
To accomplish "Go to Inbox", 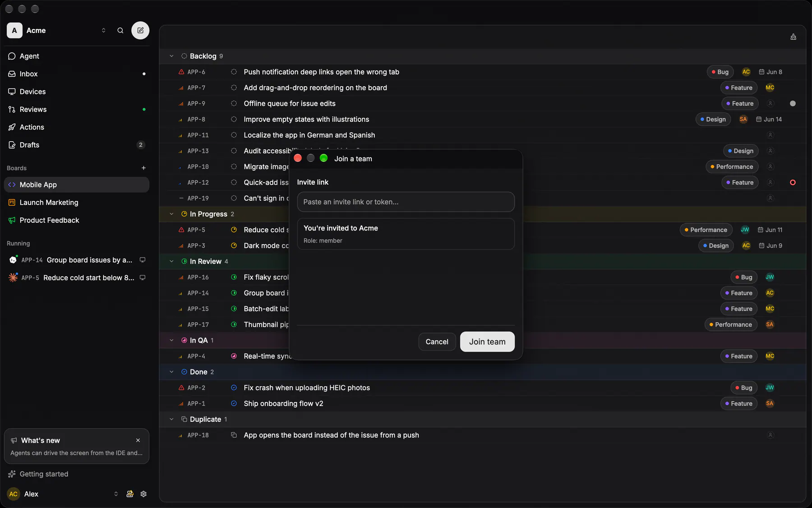I will (x=77, y=74).
